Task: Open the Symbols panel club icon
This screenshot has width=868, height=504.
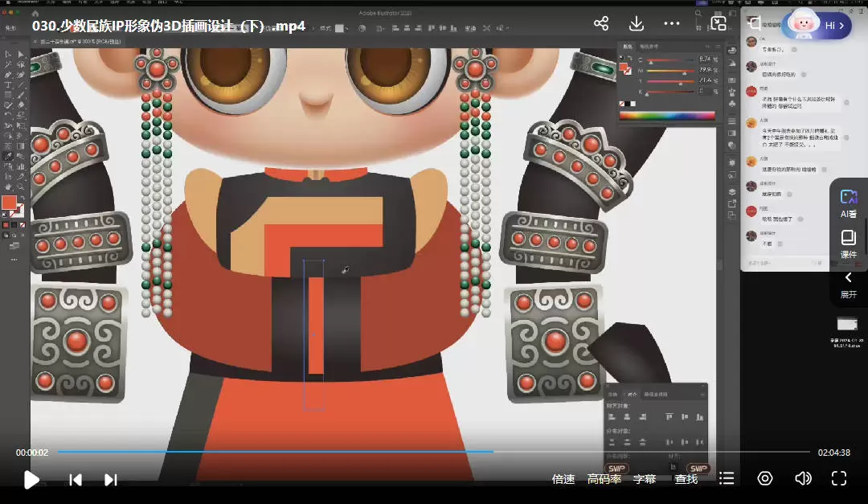Action: [732, 104]
